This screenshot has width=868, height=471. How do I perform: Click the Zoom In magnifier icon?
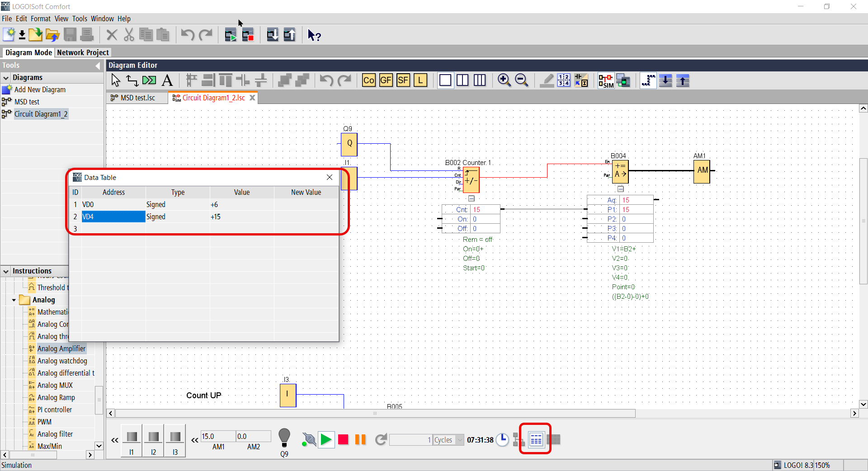pyautogui.click(x=504, y=80)
